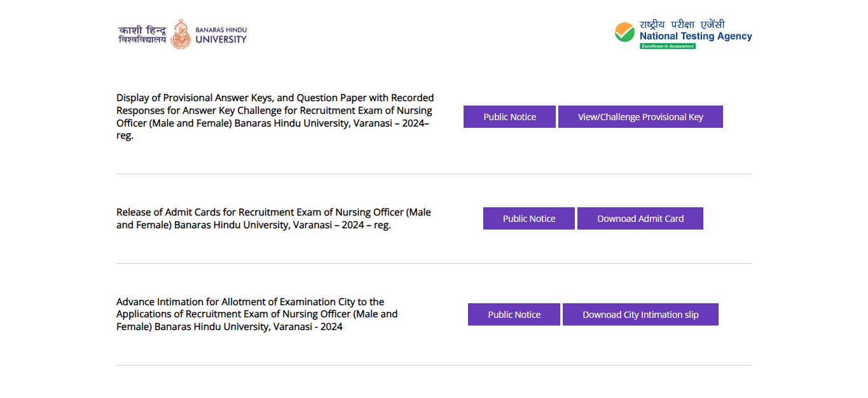Click the 'Release of Admit Cards' notice text
Image resolution: width=868 pixels, height=398 pixels.
(273, 218)
